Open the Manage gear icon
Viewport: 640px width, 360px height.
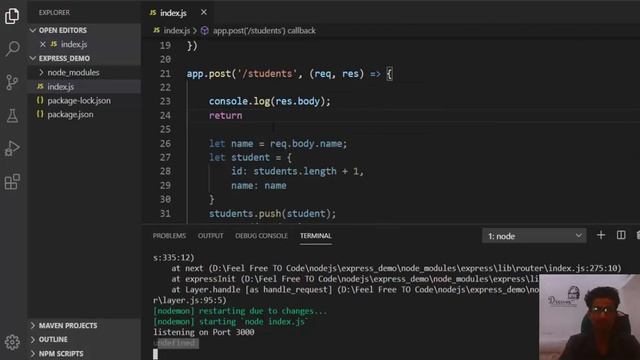[12, 342]
